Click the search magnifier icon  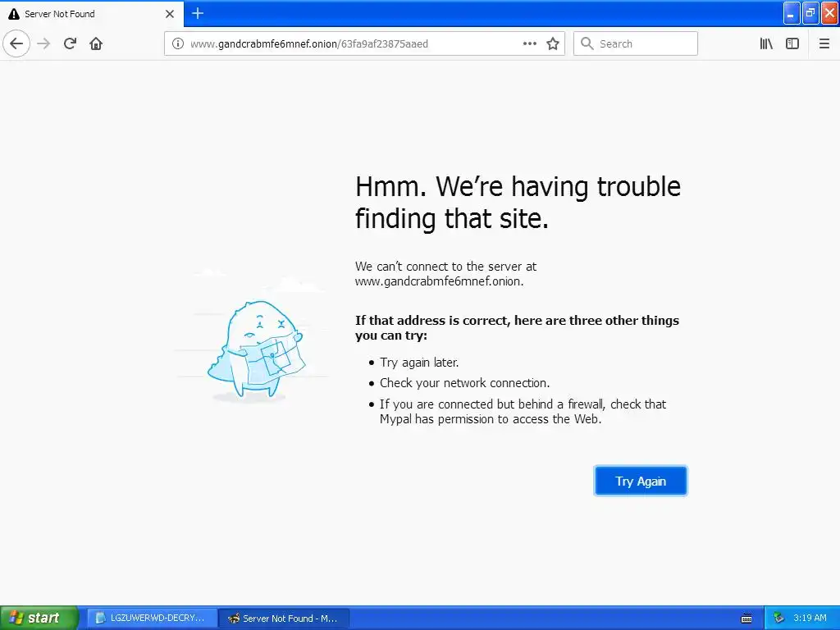tap(587, 43)
